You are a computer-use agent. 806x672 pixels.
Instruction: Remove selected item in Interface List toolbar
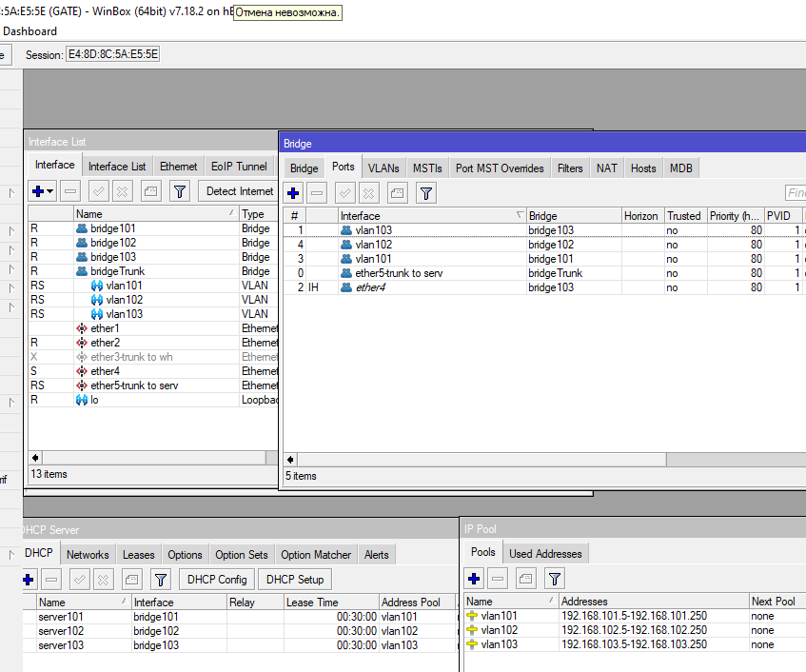click(x=70, y=191)
